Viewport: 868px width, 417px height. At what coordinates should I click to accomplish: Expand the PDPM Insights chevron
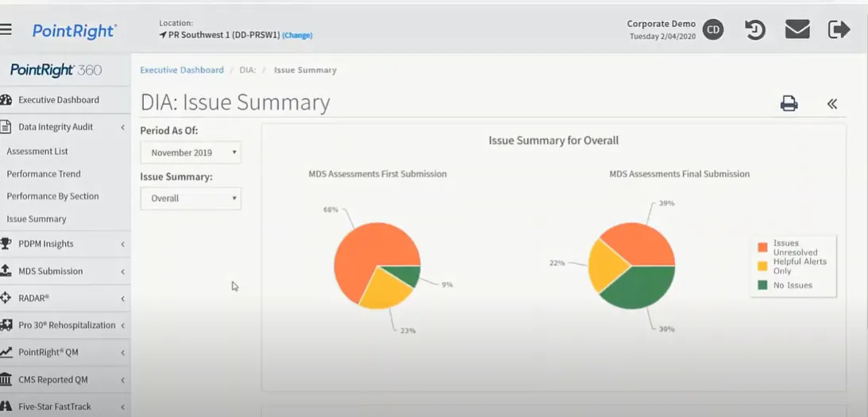(x=122, y=244)
